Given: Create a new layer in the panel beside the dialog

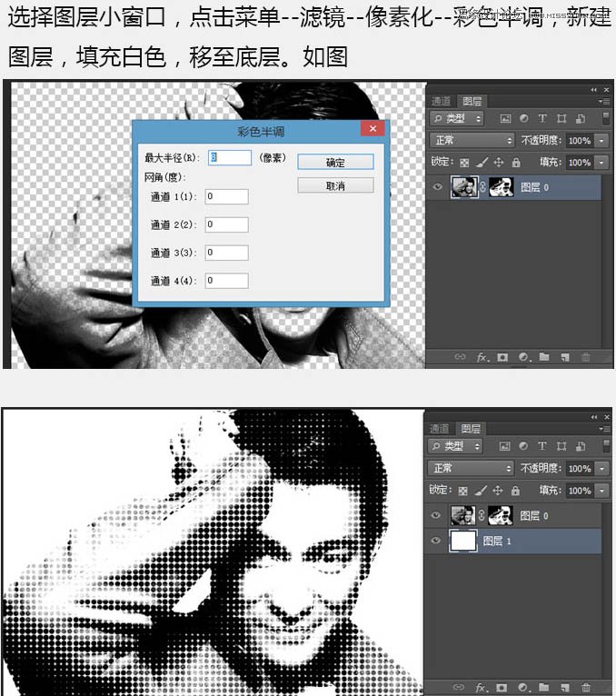Looking at the screenshot, I should 565,357.
